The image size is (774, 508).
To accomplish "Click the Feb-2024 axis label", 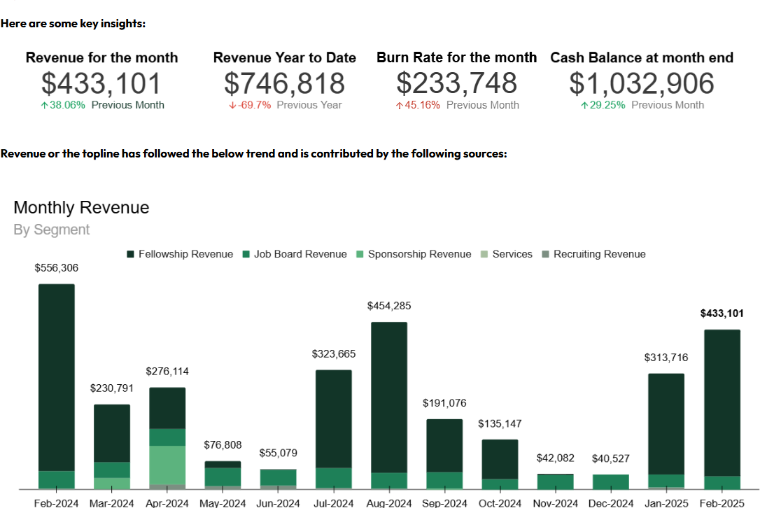I will 56,503.
